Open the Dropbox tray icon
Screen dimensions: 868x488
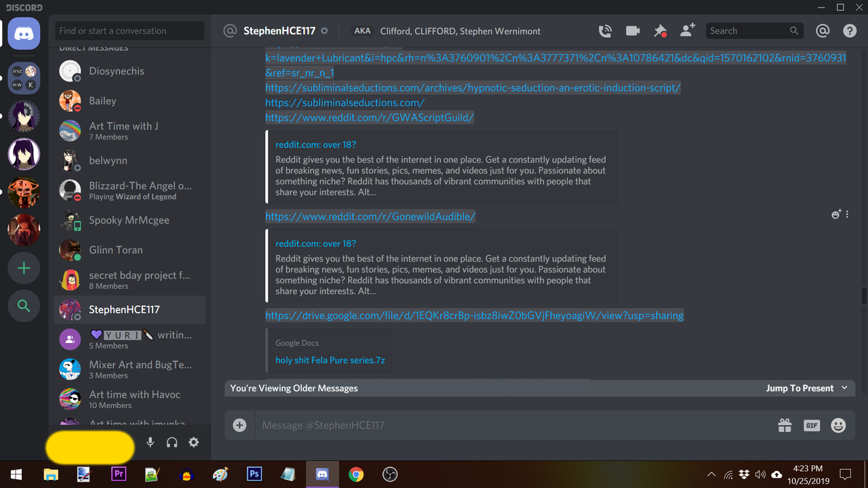tap(744, 474)
